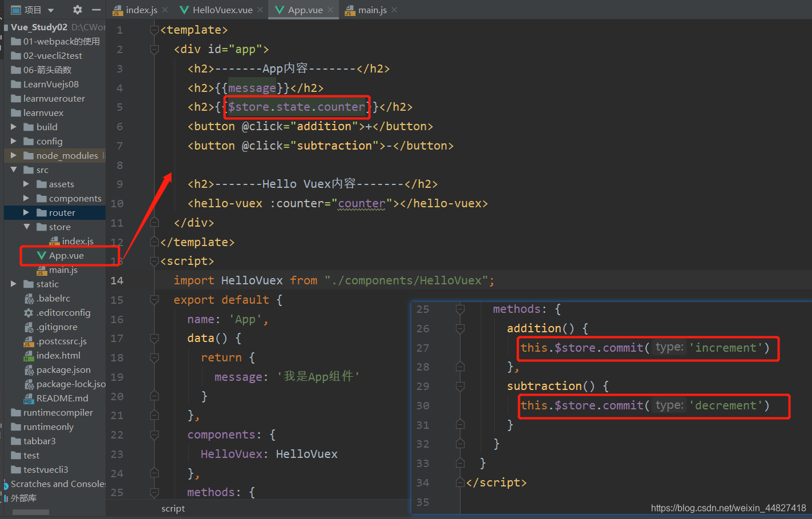Open project tool window settings gear
This screenshot has height=519, width=812.
[78, 10]
